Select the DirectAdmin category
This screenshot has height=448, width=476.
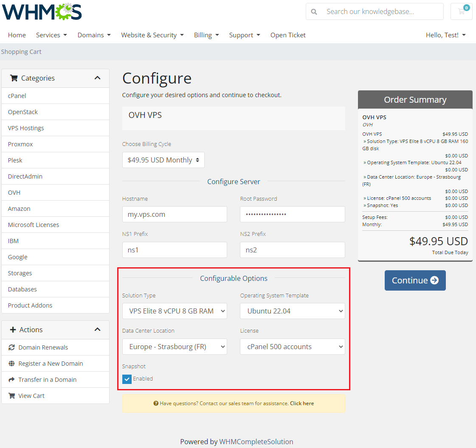pos(55,176)
